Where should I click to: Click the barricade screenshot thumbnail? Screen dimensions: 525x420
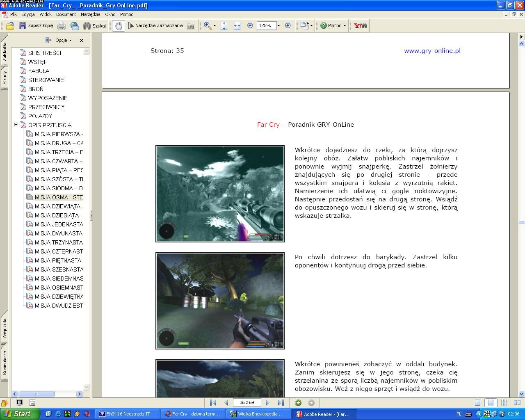coord(220,301)
